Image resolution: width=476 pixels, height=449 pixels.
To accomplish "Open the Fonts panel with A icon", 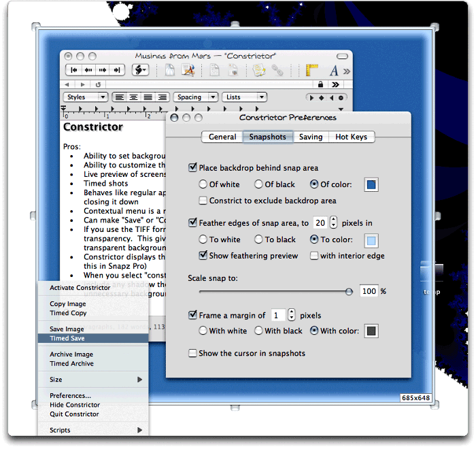I will coord(334,71).
